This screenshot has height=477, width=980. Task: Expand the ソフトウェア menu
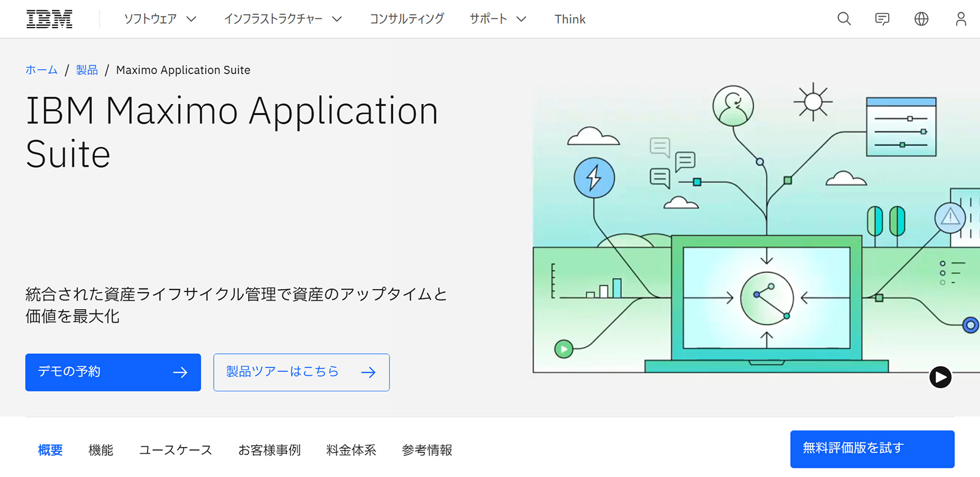pos(160,19)
